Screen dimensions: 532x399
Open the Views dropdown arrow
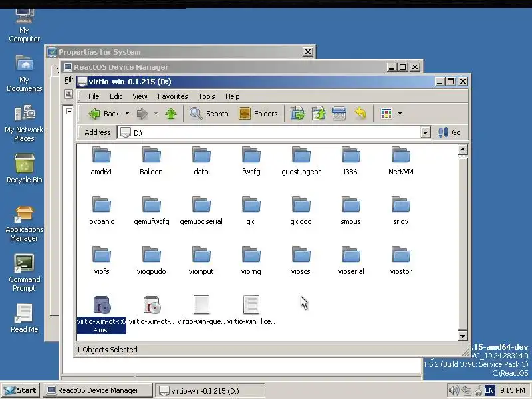pyautogui.click(x=400, y=114)
